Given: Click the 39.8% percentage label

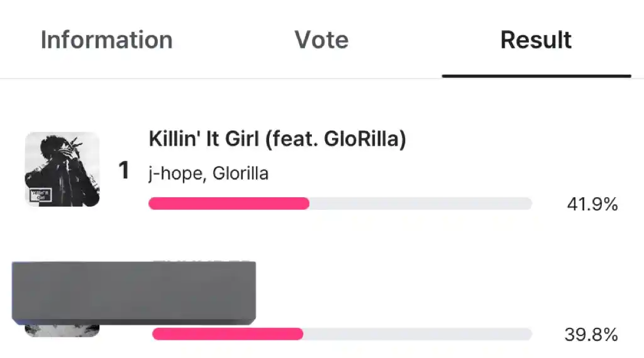Looking at the screenshot, I should click(591, 335).
